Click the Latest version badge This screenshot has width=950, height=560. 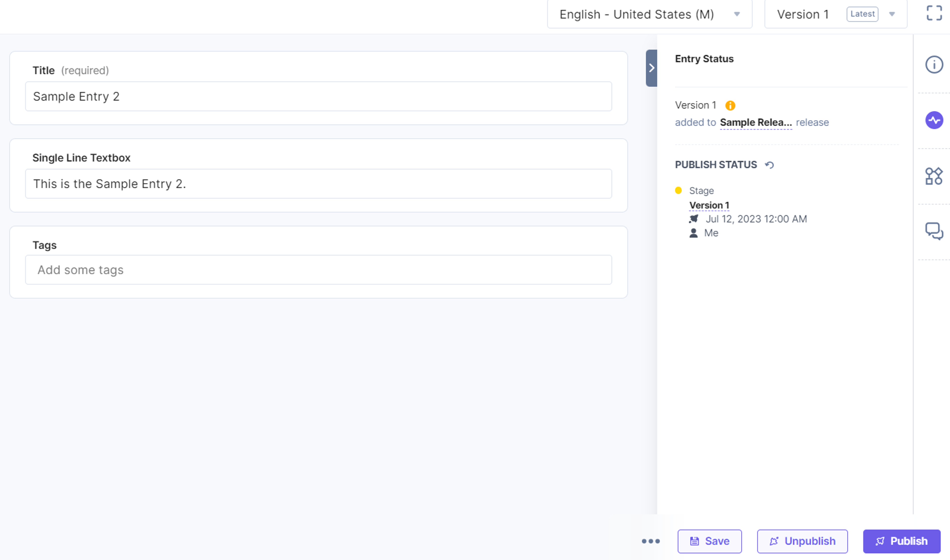coord(862,14)
